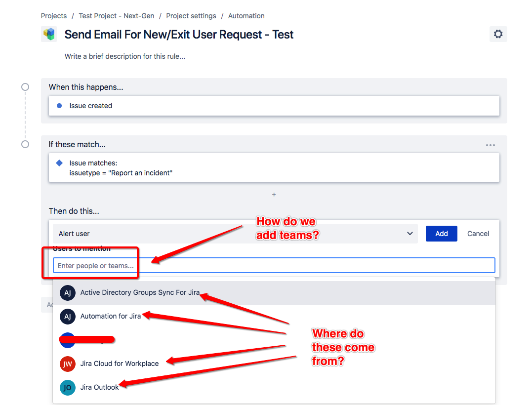The image size is (532, 405).
Task: Open action dropdown chevron arrow
Action: click(x=410, y=234)
